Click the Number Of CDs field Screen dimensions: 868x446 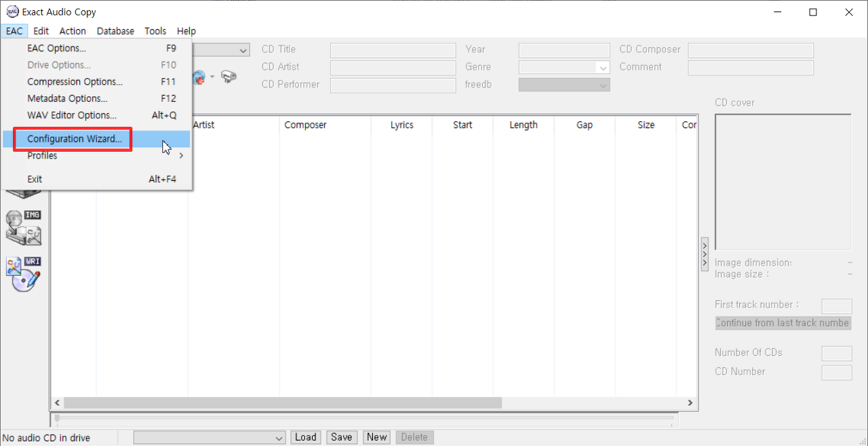[837, 353]
